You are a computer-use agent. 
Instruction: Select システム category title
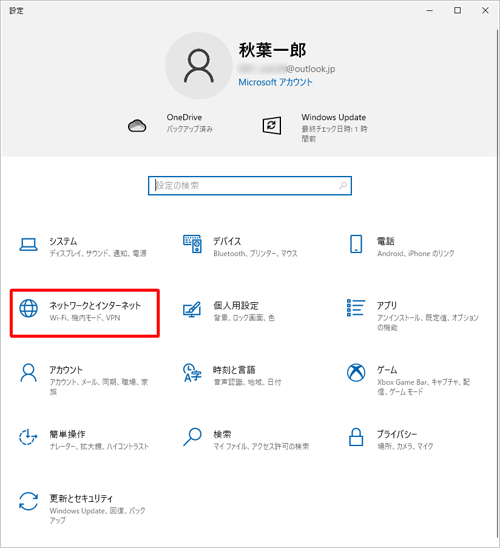point(63,241)
